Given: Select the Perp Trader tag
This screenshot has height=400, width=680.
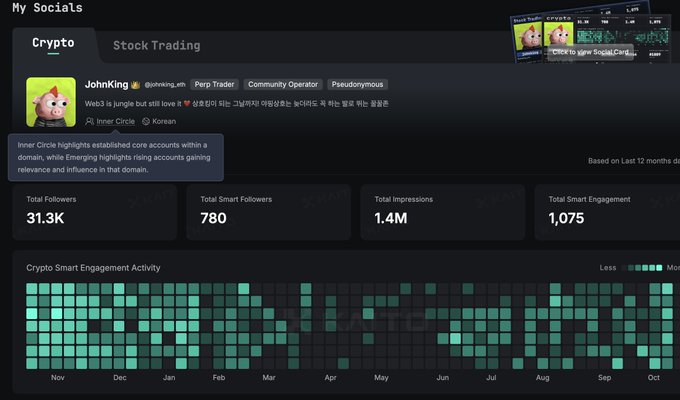Looking at the screenshot, I should [214, 85].
